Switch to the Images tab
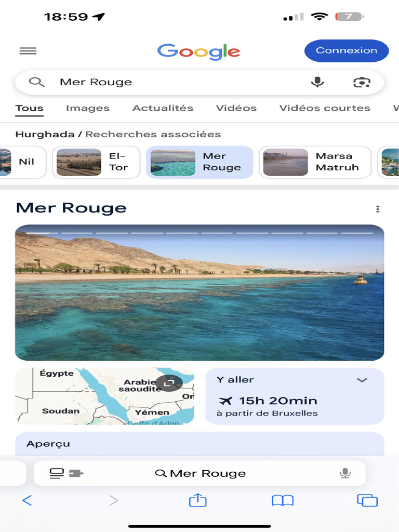 [88, 108]
